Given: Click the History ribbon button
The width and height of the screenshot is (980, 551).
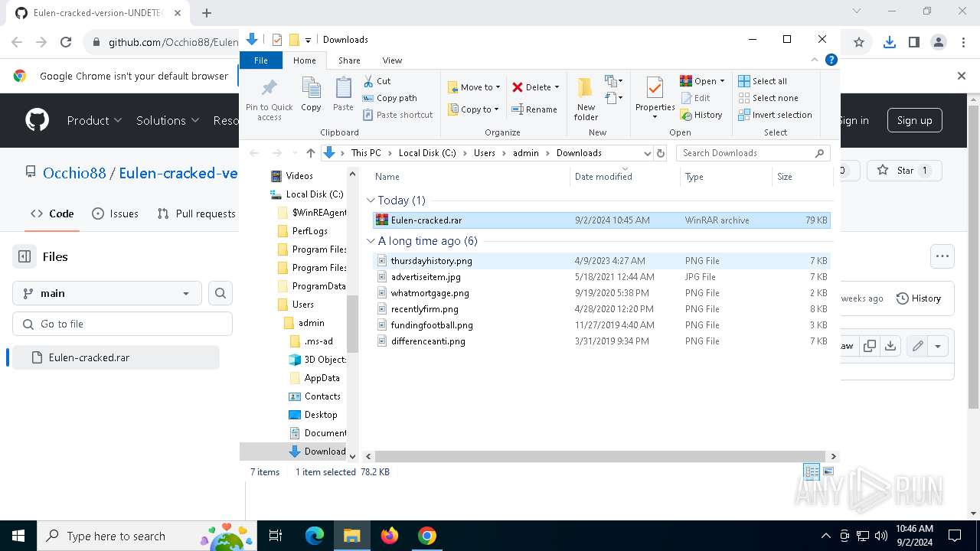Looking at the screenshot, I should (701, 115).
